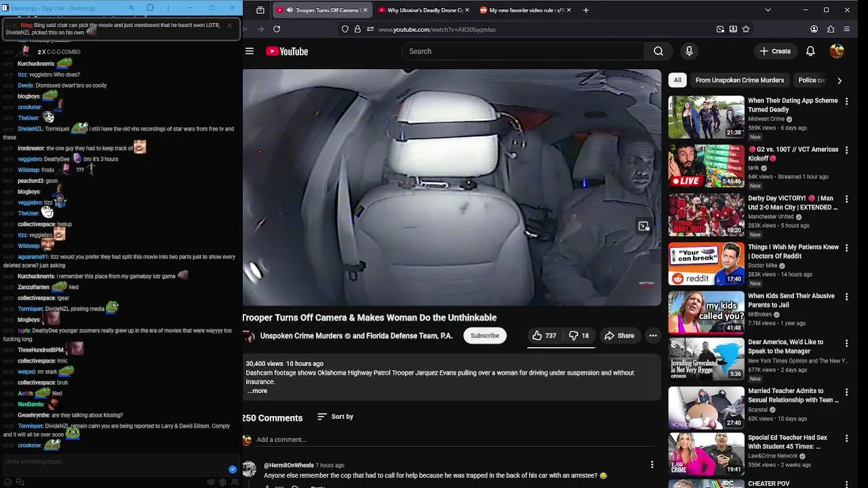
Task: Go to the YouTube home logo
Action: pos(287,52)
